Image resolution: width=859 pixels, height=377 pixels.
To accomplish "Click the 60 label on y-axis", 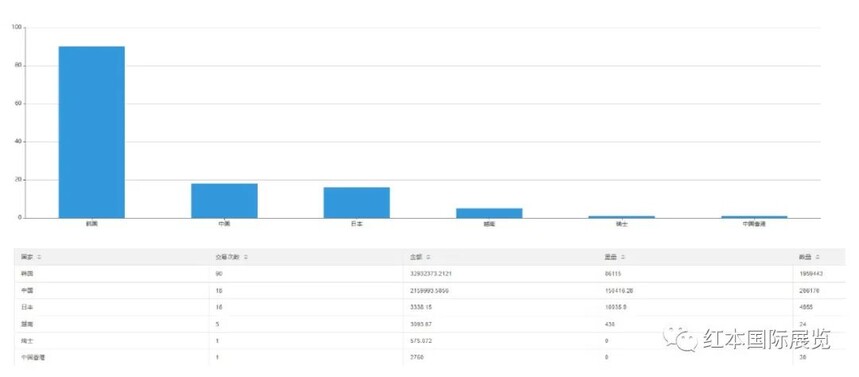I will point(19,104).
